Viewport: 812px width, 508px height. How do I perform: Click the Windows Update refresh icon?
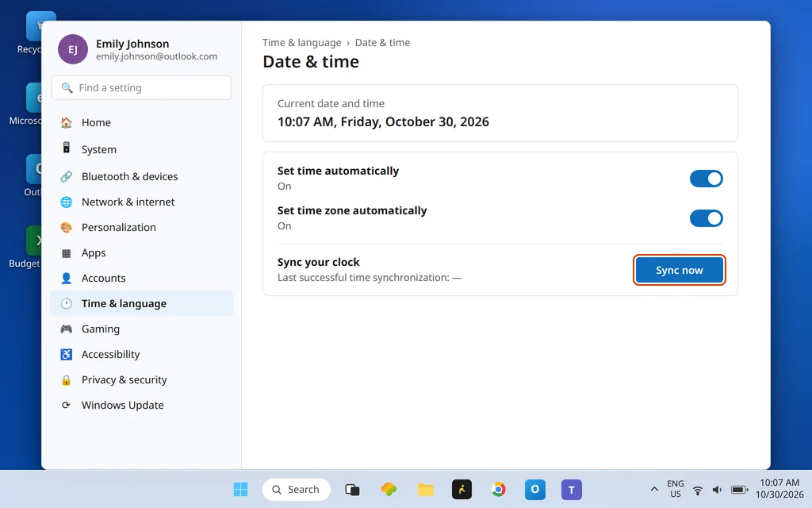click(66, 406)
